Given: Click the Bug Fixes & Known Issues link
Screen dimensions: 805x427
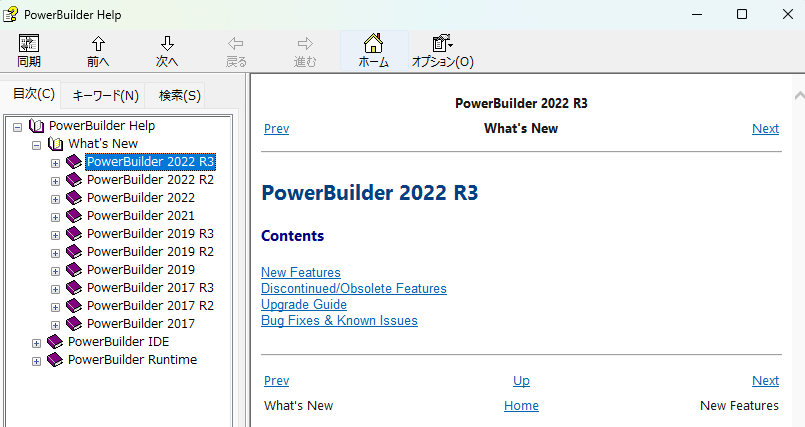Looking at the screenshot, I should pos(339,321).
